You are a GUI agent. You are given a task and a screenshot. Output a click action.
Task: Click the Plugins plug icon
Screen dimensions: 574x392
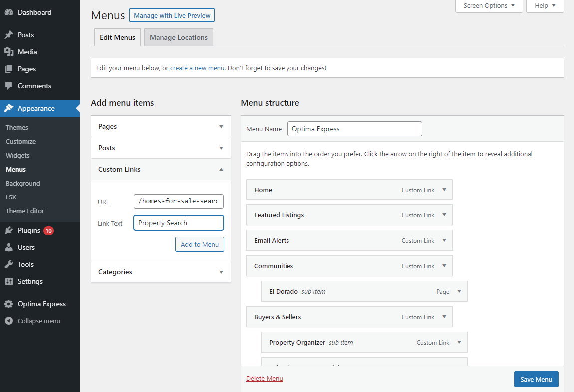9,230
